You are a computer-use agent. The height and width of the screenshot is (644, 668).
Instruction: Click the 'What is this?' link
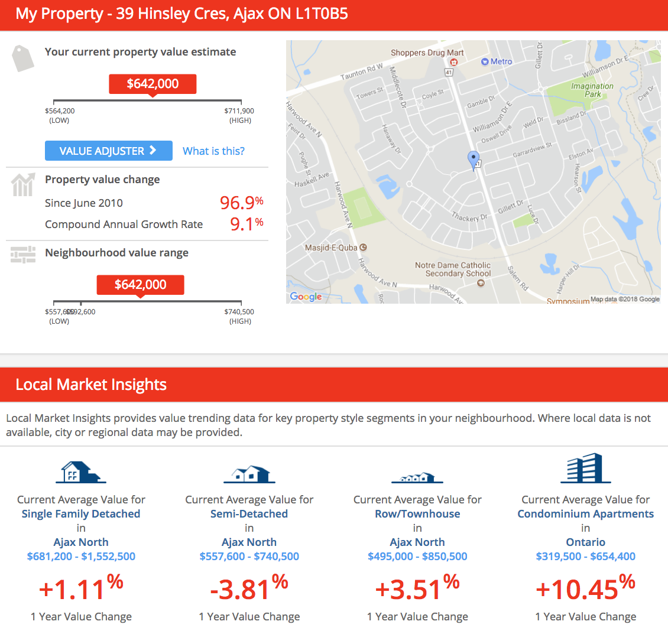point(213,151)
